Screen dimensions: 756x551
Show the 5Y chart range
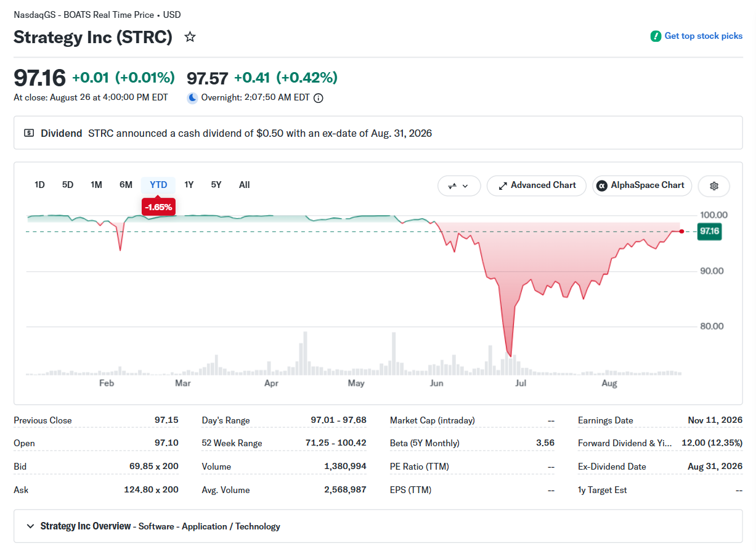coord(216,185)
